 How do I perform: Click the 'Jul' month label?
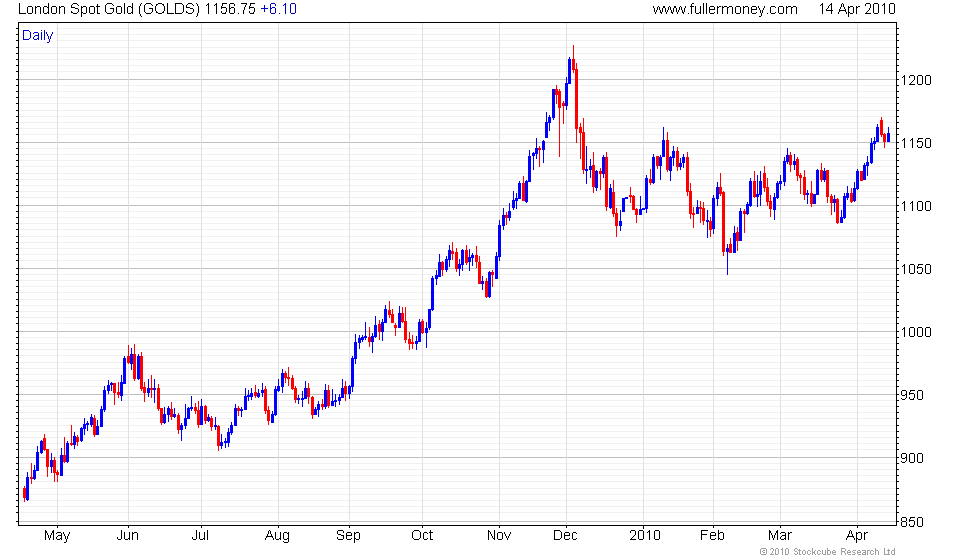[200, 536]
